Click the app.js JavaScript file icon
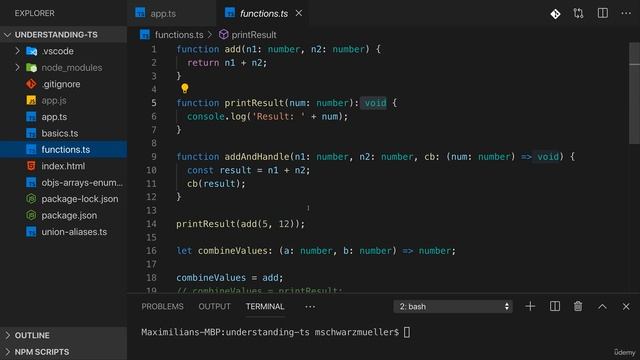Image resolution: width=640 pixels, height=360 pixels. pyautogui.click(x=31, y=100)
